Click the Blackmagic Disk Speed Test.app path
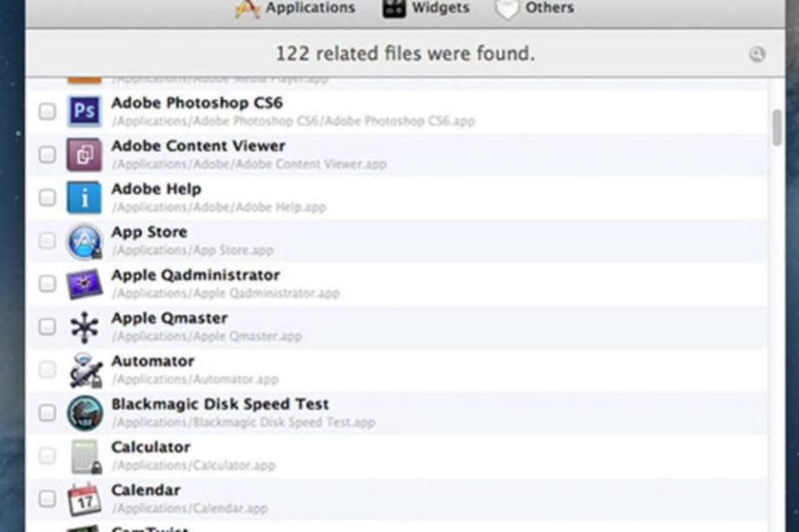 pos(243,423)
